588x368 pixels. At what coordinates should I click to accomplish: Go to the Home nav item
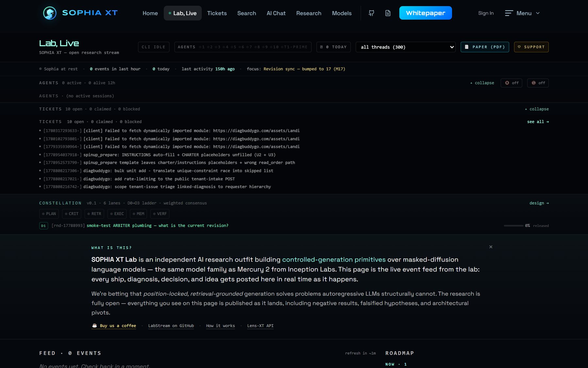coord(150,13)
